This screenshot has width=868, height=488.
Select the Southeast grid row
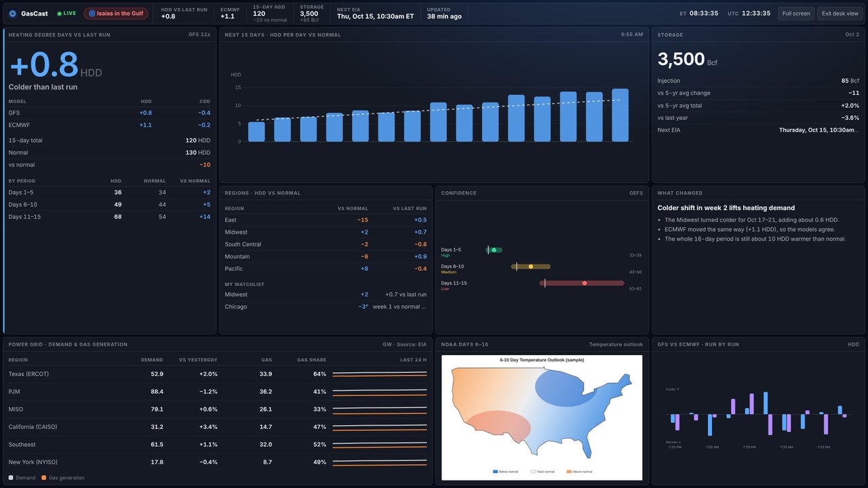[x=218, y=445]
